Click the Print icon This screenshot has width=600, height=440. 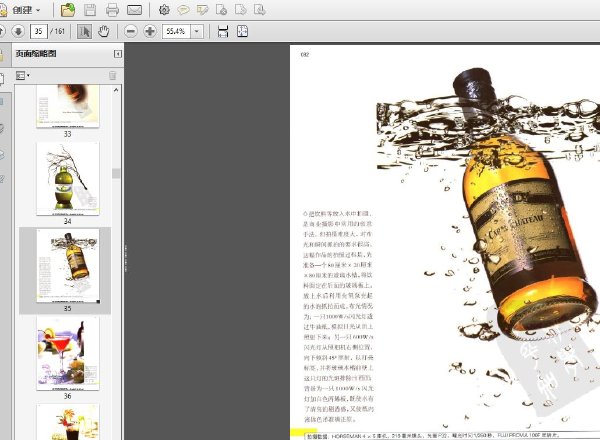click(112, 10)
